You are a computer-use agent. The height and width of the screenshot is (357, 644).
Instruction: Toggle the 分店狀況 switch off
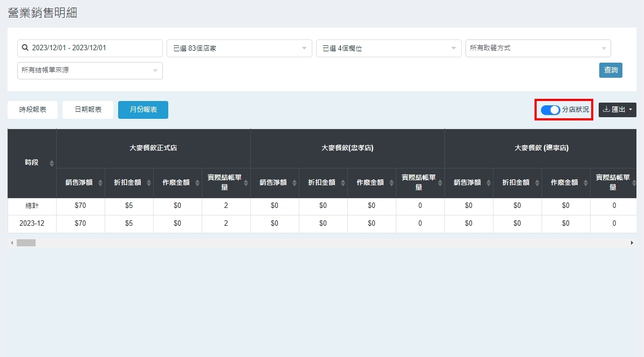pyautogui.click(x=550, y=110)
